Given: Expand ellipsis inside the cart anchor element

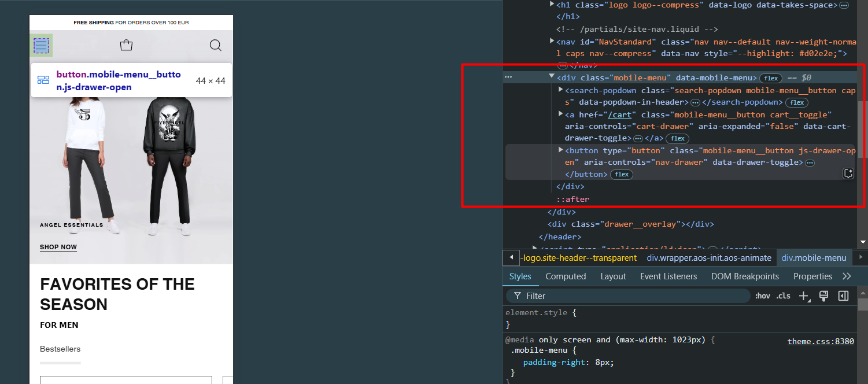Looking at the screenshot, I should coord(638,138).
